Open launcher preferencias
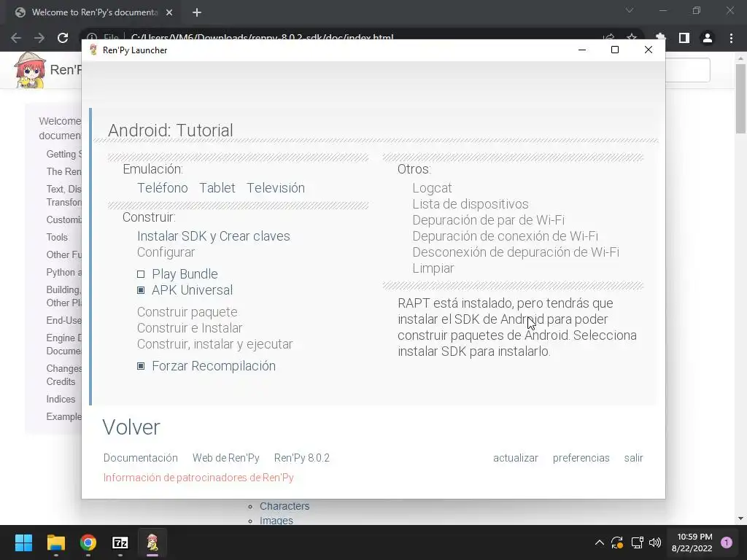747x560 pixels. (x=581, y=458)
